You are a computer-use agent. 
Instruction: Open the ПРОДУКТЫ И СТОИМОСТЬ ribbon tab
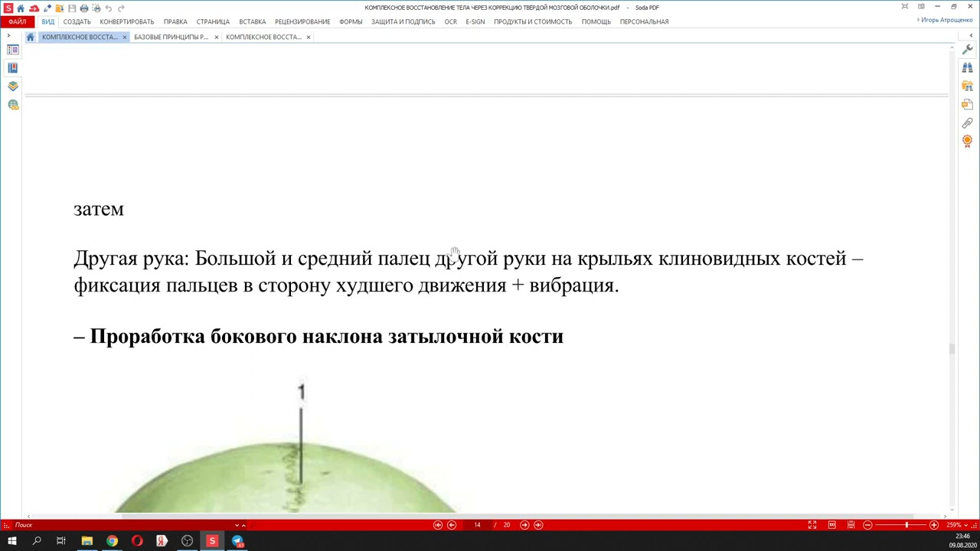533,21
